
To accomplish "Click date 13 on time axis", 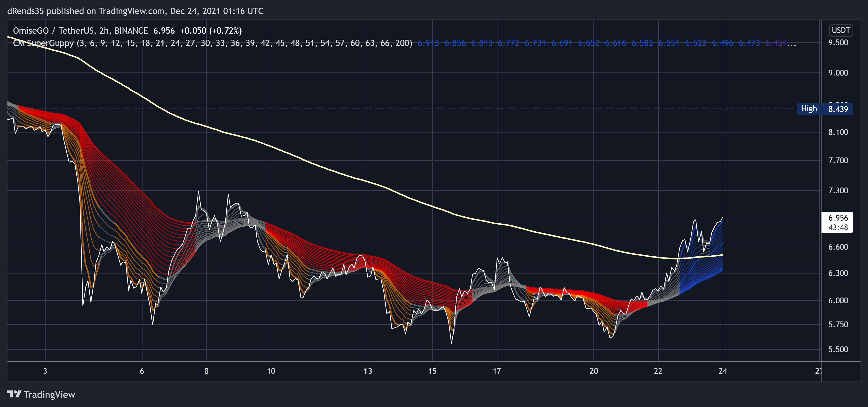I will 368,371.
